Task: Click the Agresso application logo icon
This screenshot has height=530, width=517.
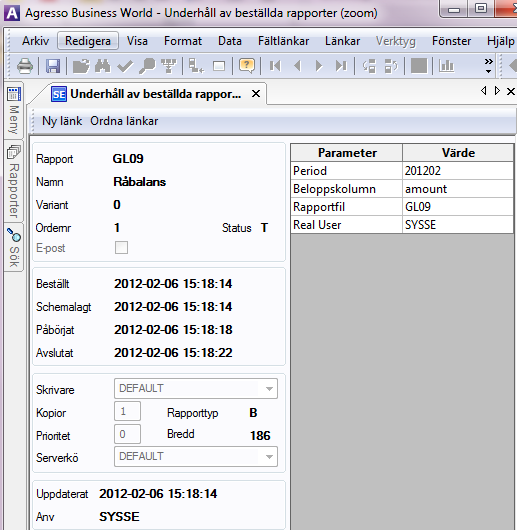Action: (12, 13)
